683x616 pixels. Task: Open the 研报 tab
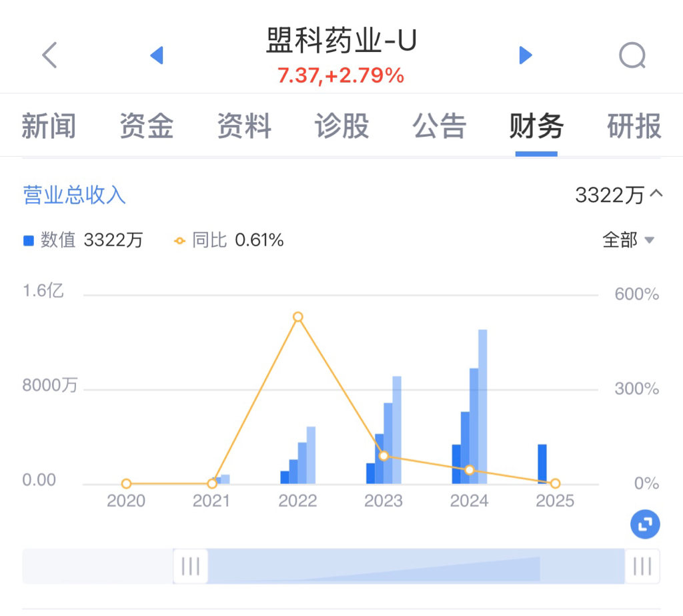point(634,125)
